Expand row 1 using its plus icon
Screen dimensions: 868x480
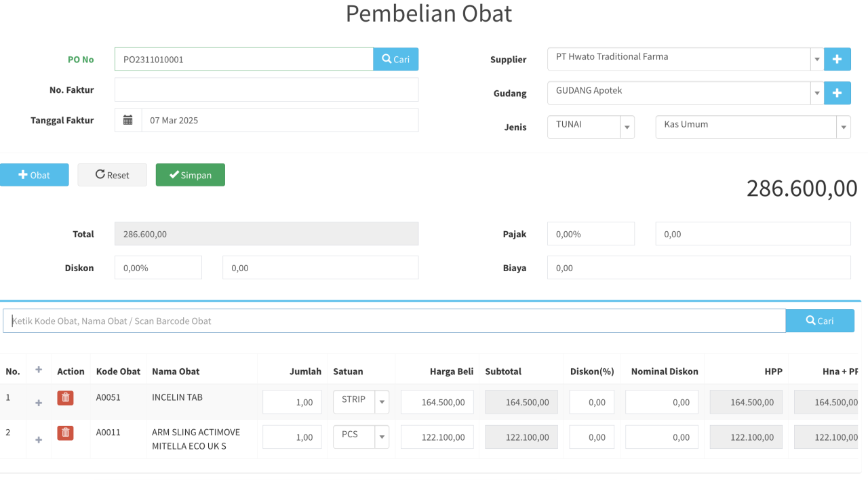pyautogui.click(x=39, y=403)
